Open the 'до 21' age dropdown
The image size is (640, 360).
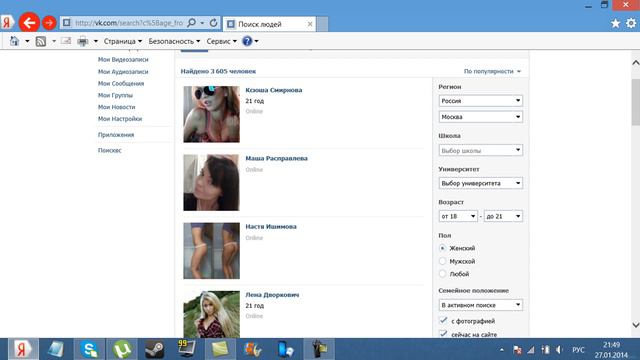[x=503, y=216]
